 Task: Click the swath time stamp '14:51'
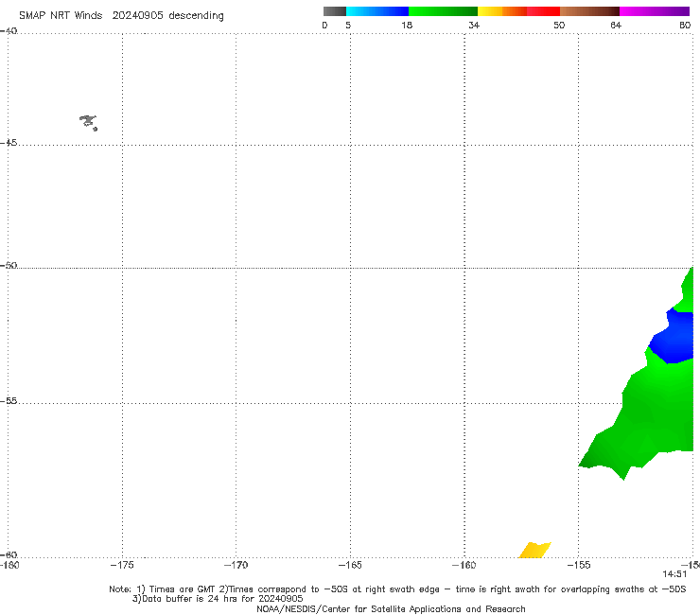point(674,574)
